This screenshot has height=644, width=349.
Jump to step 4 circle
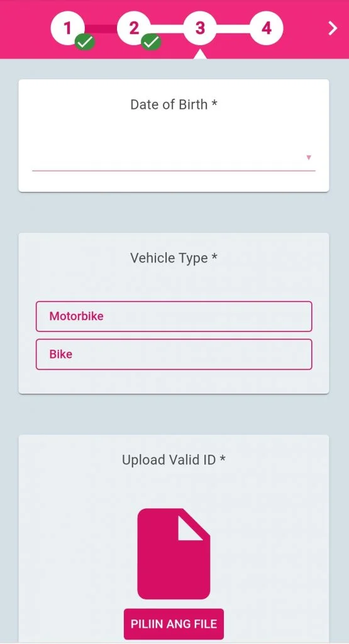point(267,28)
